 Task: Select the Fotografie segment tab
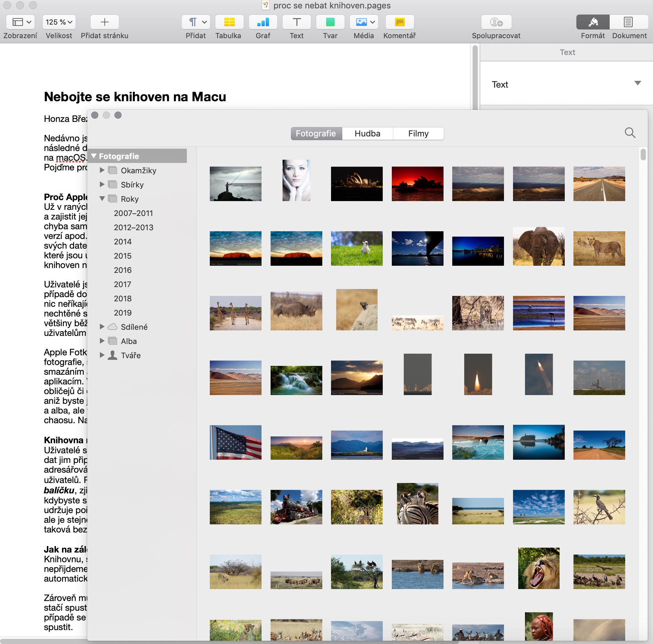pos(316,134)
